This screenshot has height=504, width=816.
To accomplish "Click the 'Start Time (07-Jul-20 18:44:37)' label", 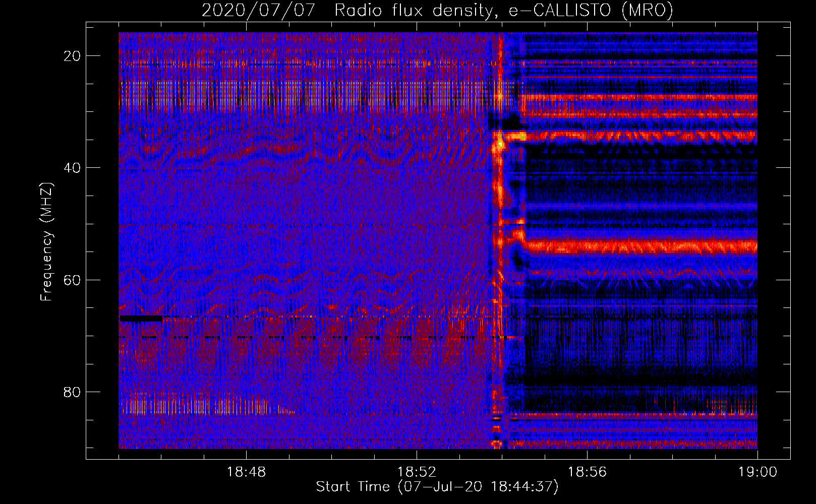I will 437,487.
